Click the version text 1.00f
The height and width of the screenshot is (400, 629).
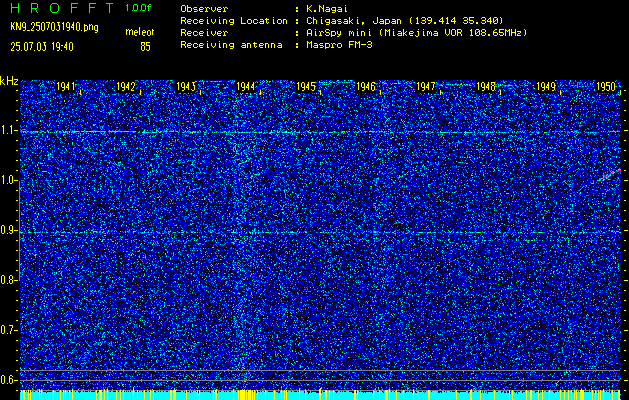(138, 8)
